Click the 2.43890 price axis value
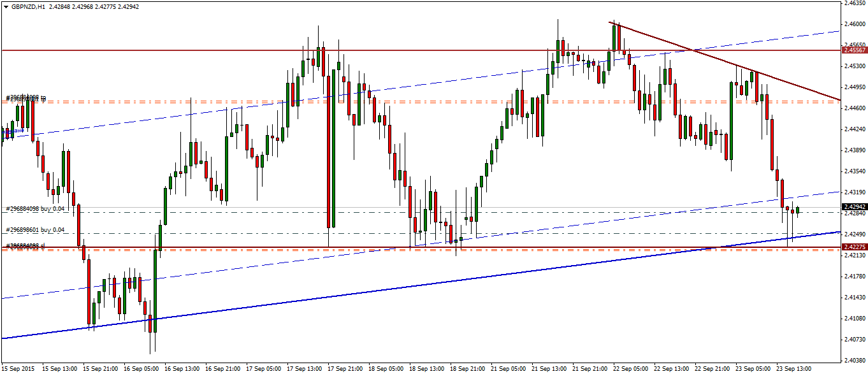This screenshot has width=868, height=374. click(x=853, y=150)
